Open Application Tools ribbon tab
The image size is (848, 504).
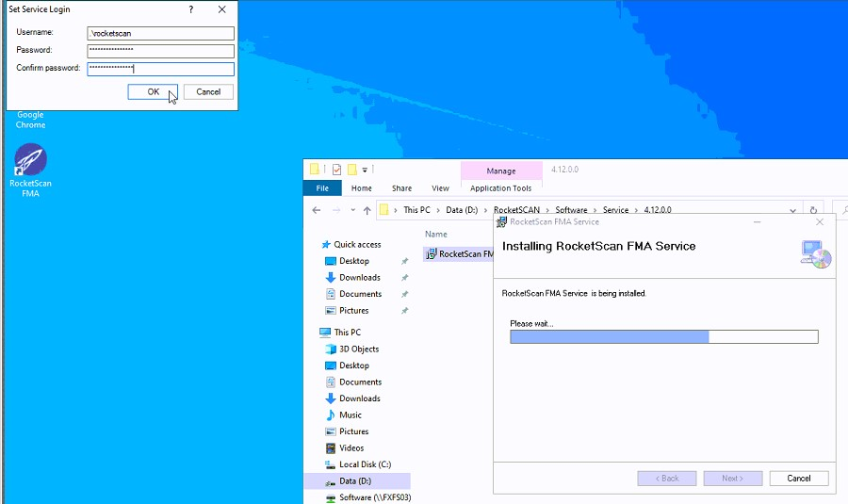tap(501, 188)
